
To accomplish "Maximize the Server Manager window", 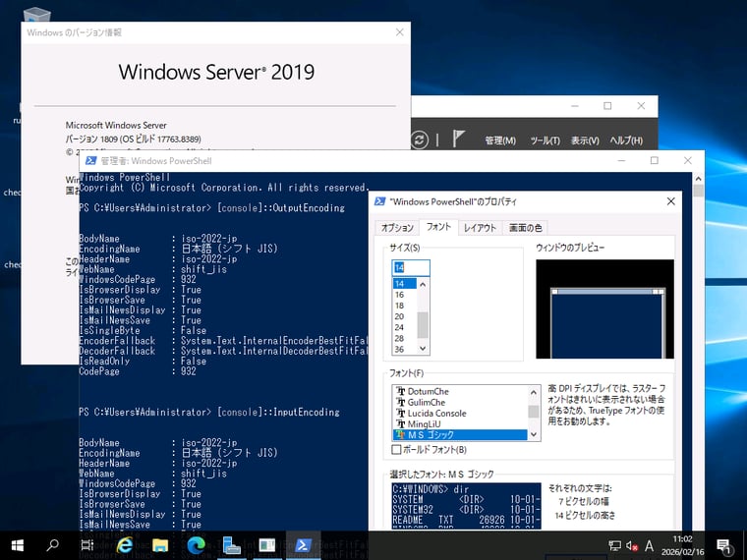I will click(607, 106).
